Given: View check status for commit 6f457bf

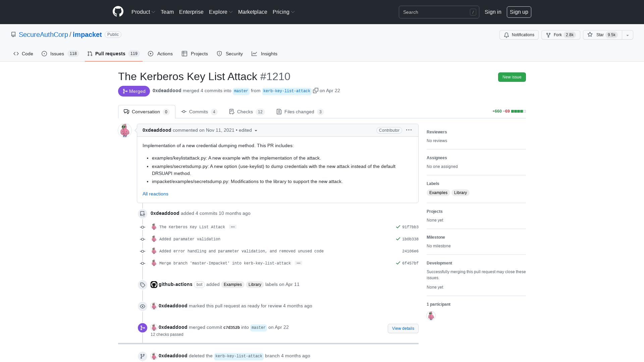Looking at the screenshot, I should [398, 263].
